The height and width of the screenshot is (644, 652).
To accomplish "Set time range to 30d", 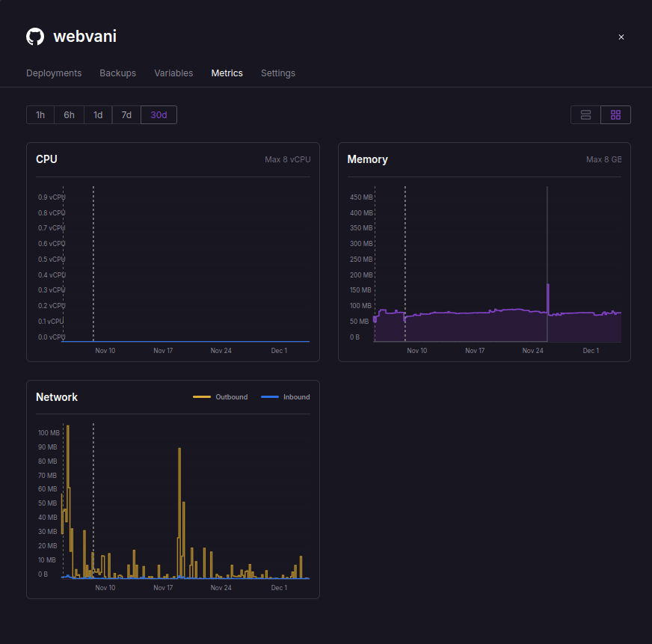I will [x=159, y=115].
